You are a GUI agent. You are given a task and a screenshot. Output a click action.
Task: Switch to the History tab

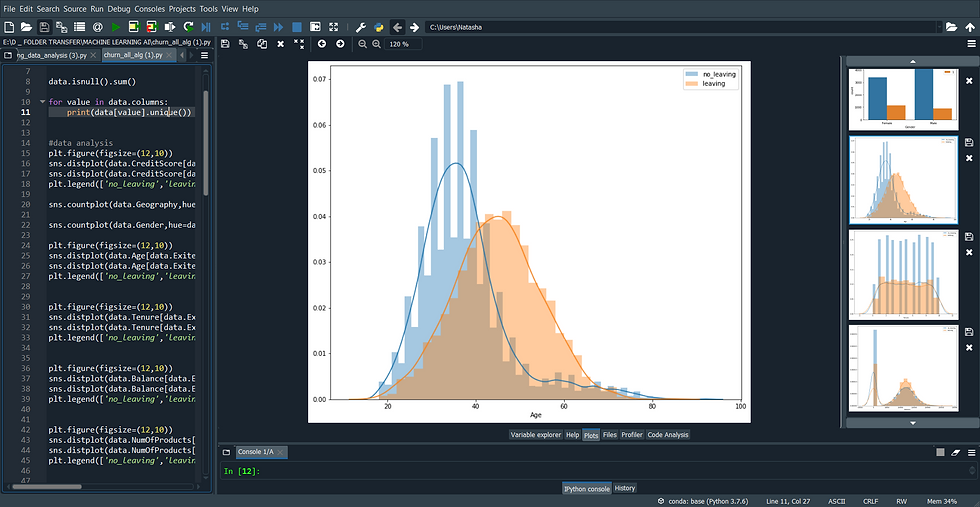click(x=625, y=488)
